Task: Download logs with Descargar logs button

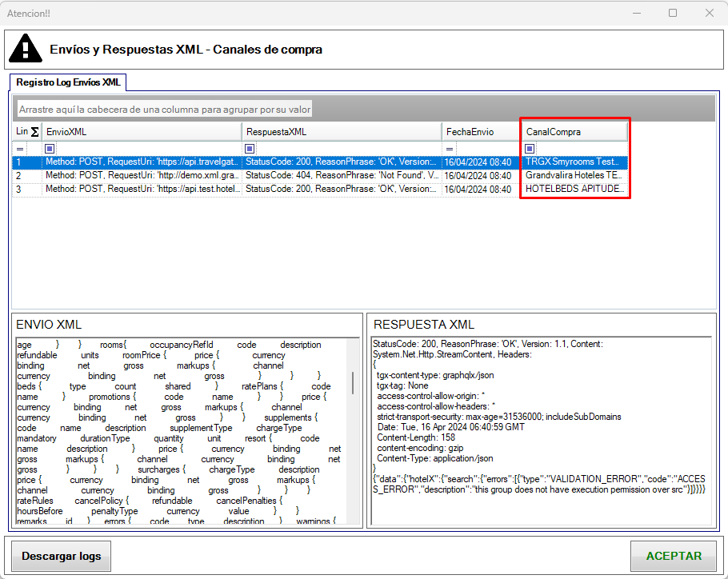Action: [x=62, y=556]
